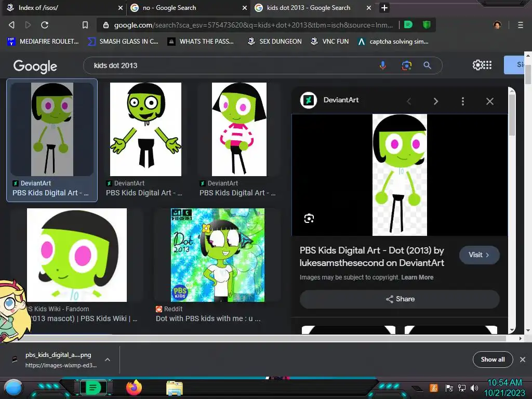Go to Google homepage via logo
532x399 pixels.
(35, 66)
